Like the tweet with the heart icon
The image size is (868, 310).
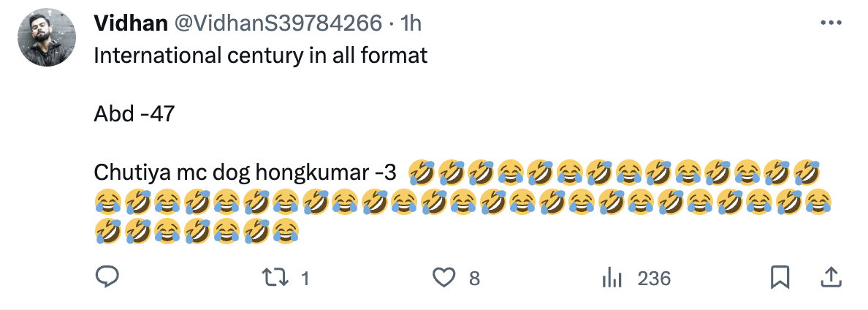pos(444,278)
